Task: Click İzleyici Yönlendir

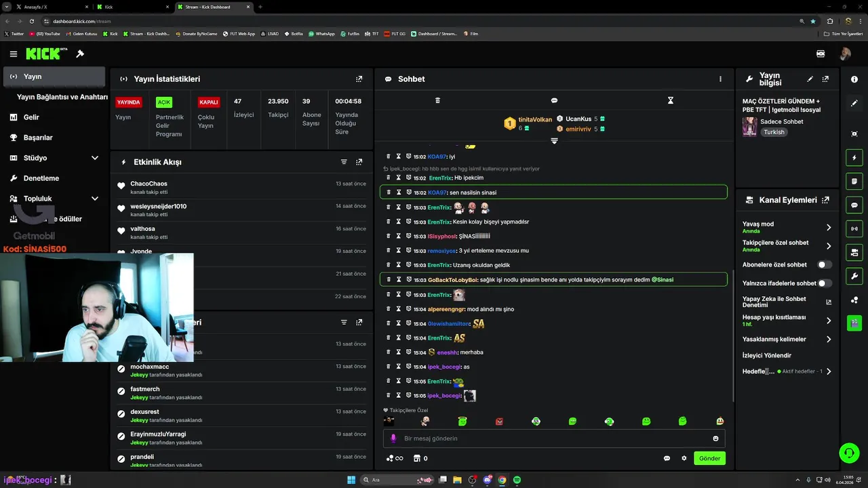Action: tap(767, 355)
